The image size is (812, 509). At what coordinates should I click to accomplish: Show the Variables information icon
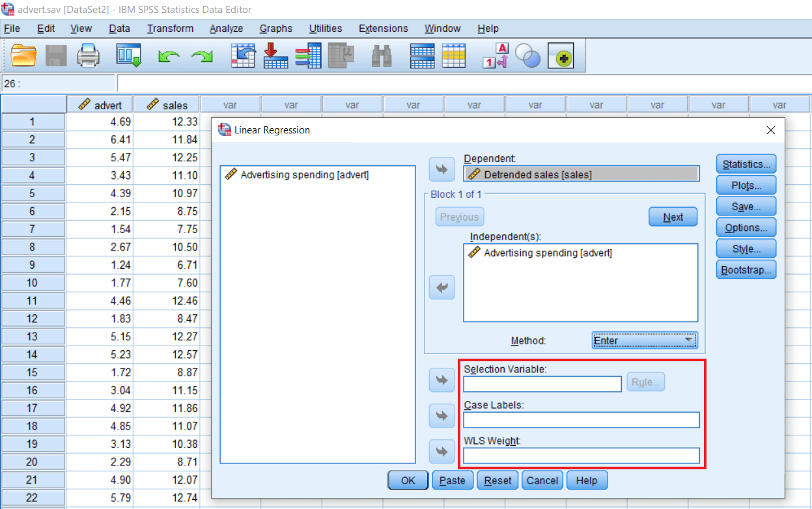(308, 56)
